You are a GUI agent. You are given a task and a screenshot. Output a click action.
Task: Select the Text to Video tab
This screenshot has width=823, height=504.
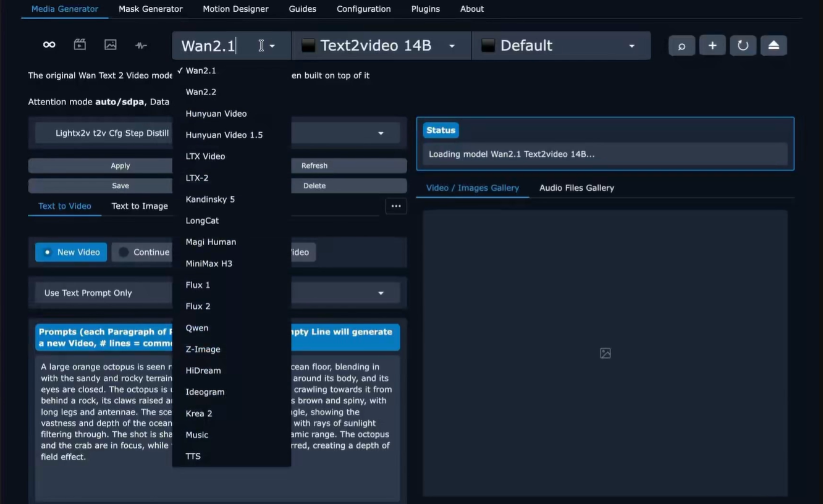coord(65,206)
